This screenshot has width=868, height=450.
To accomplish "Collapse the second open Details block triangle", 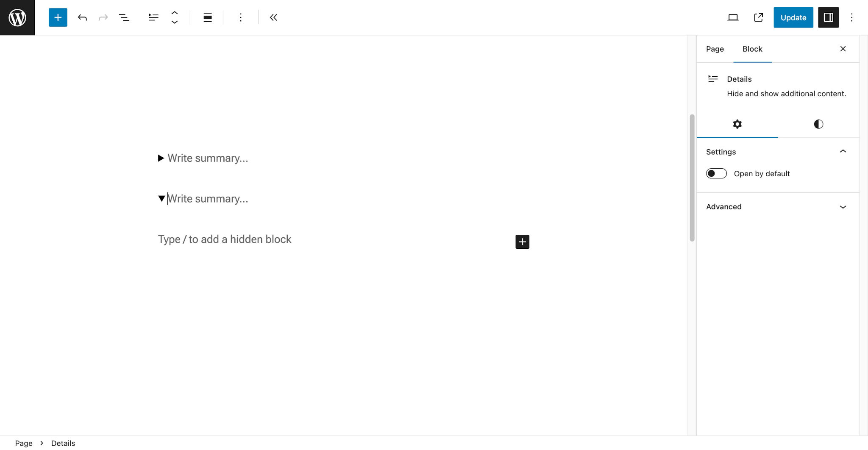I will point(161,198).
